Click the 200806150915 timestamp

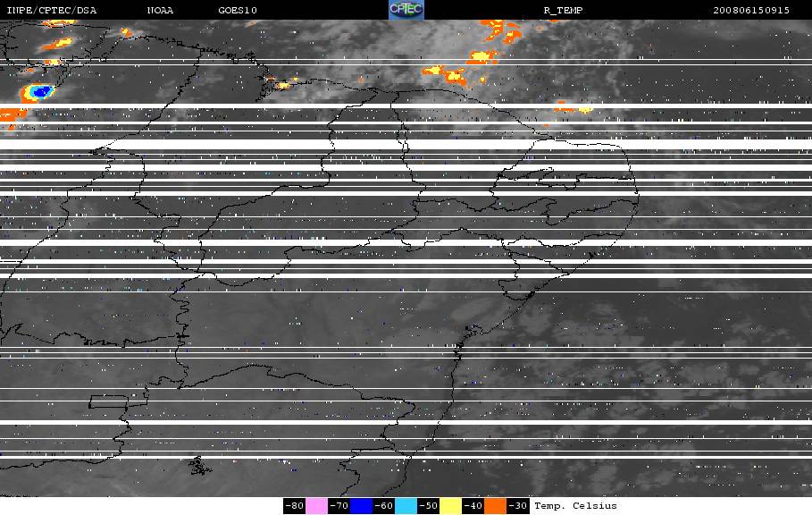pos(751,11)
